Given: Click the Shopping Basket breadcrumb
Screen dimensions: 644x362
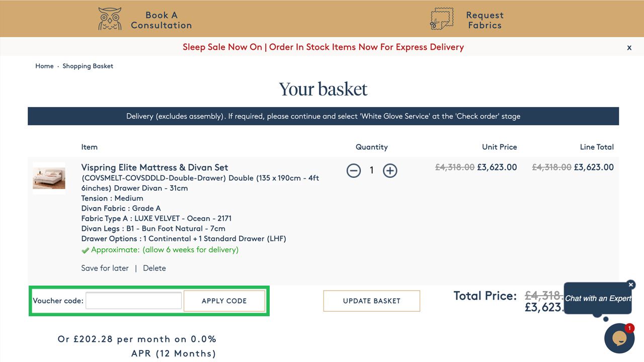Looking at the screenshot, I should (x=88, y=66).
